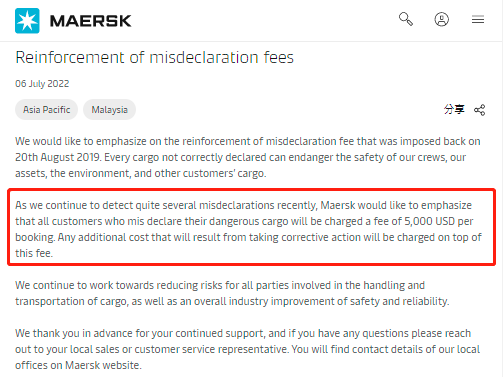
Task: Click the Maersk blue star logo
Action: point(27,21)
